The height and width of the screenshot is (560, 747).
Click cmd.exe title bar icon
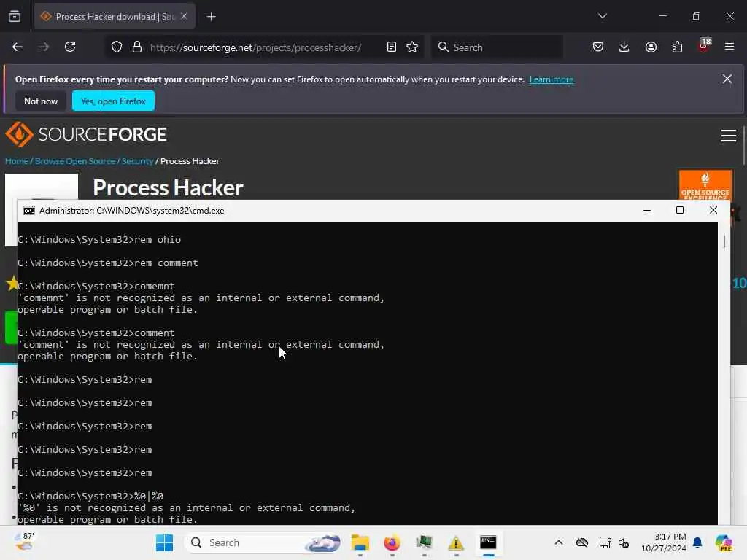(x=29, y=211)
